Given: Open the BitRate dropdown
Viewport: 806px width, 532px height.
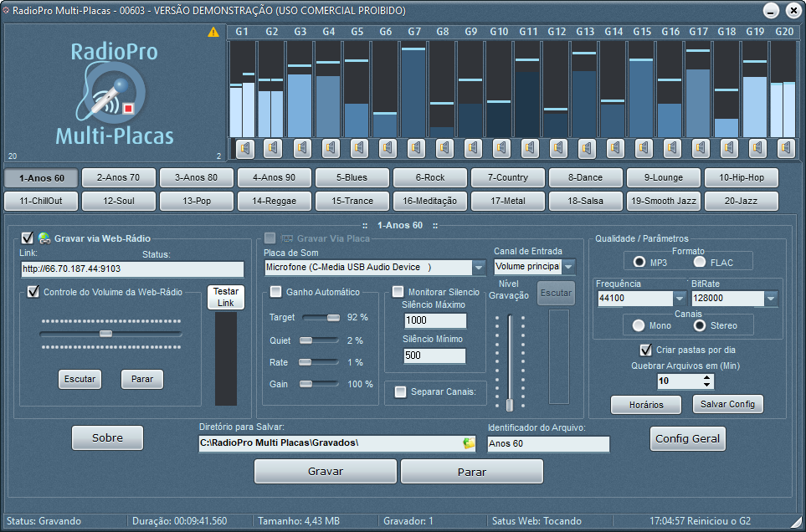Looking at the screenshot, I should pos(771,298).
